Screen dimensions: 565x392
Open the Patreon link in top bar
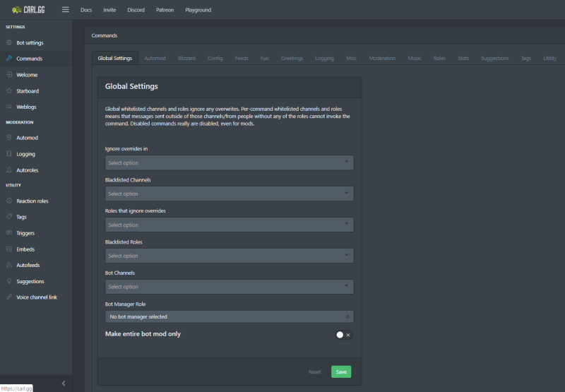[164, 10]
